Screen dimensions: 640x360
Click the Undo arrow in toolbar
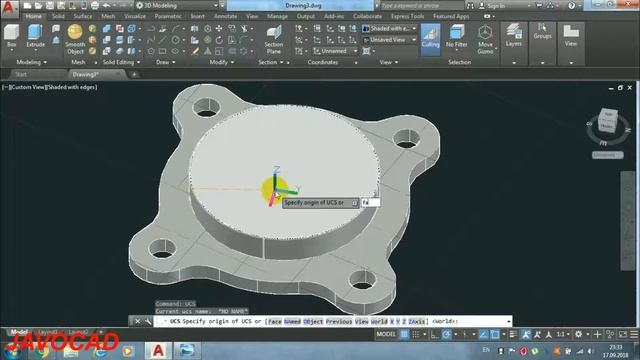(x=106, y=6)
